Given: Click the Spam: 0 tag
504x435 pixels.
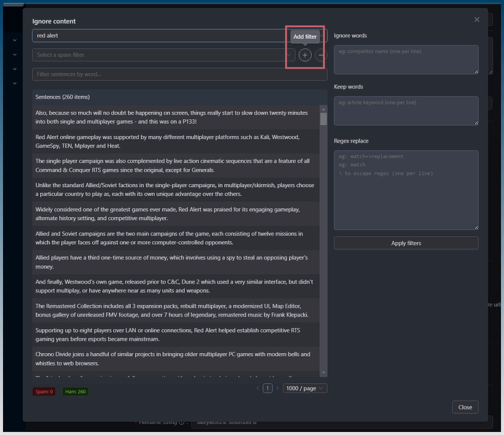Looking at the screenshot, I should pyautogui.click(x=44, y=392).
